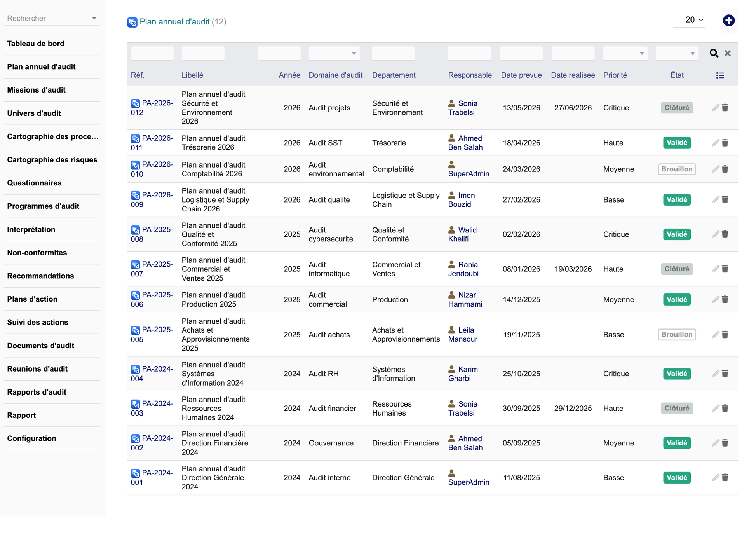Click date realisee 19/03/2026 cell
756x536 pixels.
click(573, 269)
